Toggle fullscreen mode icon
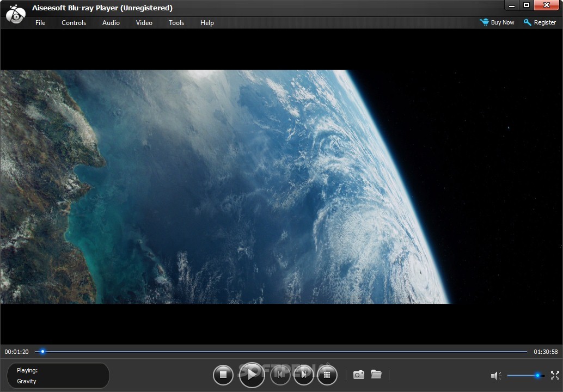 pyautogui.click(x=555, y=376)
